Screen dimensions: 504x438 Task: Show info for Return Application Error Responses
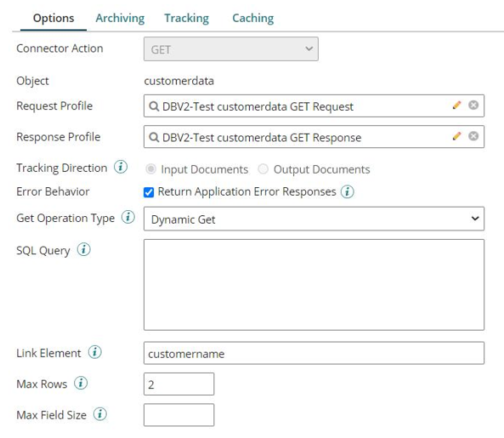click(348, 191)
